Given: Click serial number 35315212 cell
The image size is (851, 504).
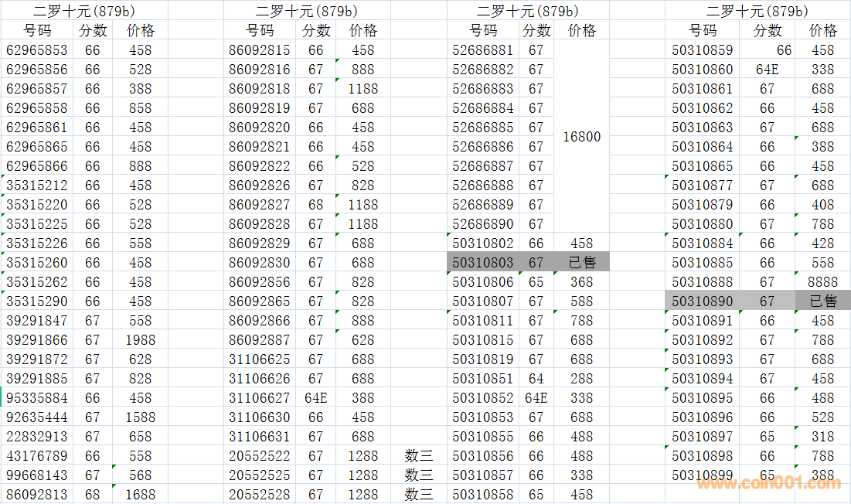Looking at the screenshot, I should (37, 186).
